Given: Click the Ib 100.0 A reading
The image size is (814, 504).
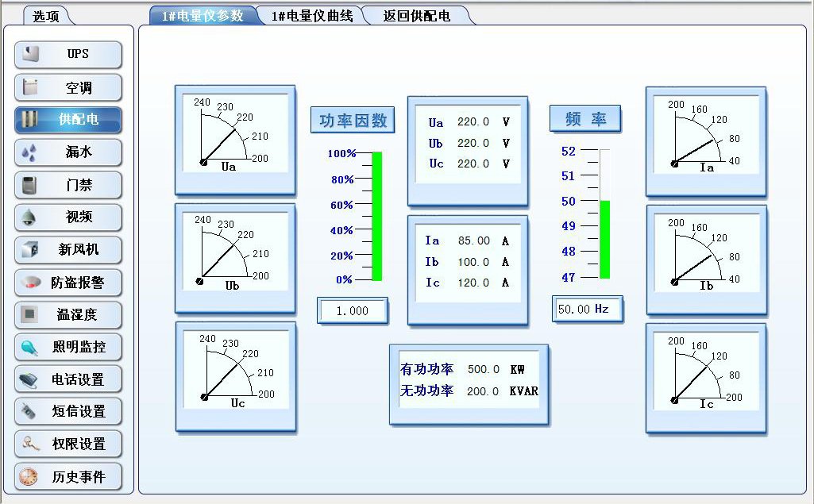Looking at the screenshot, I should pos(467,262).
